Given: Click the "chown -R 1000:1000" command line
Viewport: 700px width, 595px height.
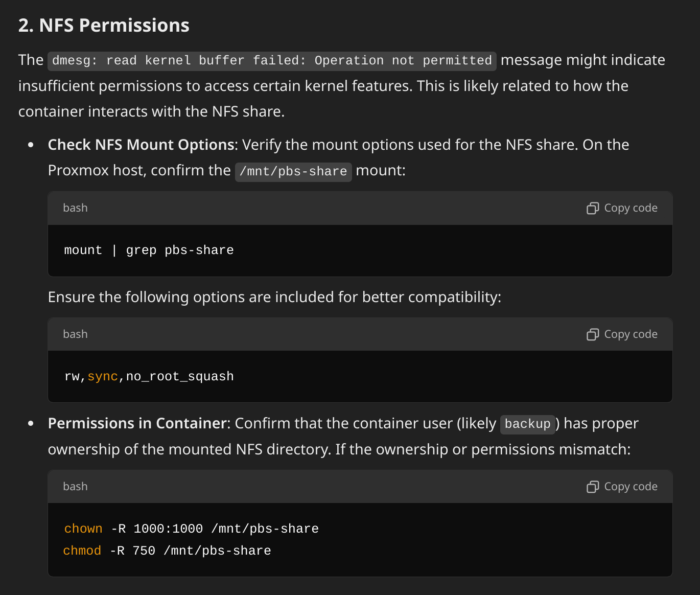Looking at the screenshot, I should click(x=191, y=529).
